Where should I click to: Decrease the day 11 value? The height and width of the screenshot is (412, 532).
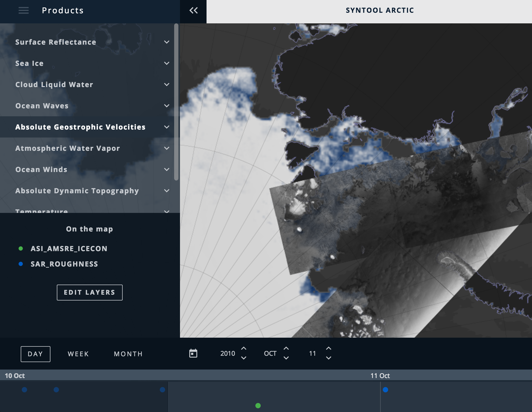coord(329,358)
